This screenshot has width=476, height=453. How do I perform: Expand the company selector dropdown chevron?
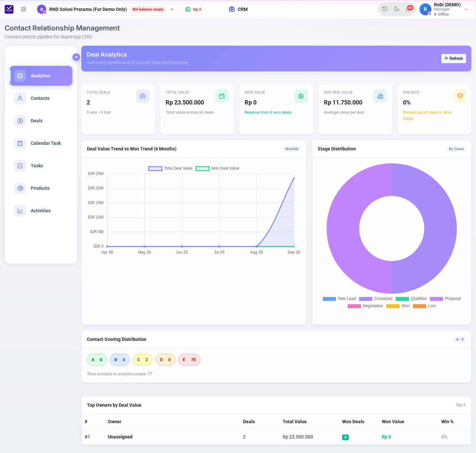172,9
